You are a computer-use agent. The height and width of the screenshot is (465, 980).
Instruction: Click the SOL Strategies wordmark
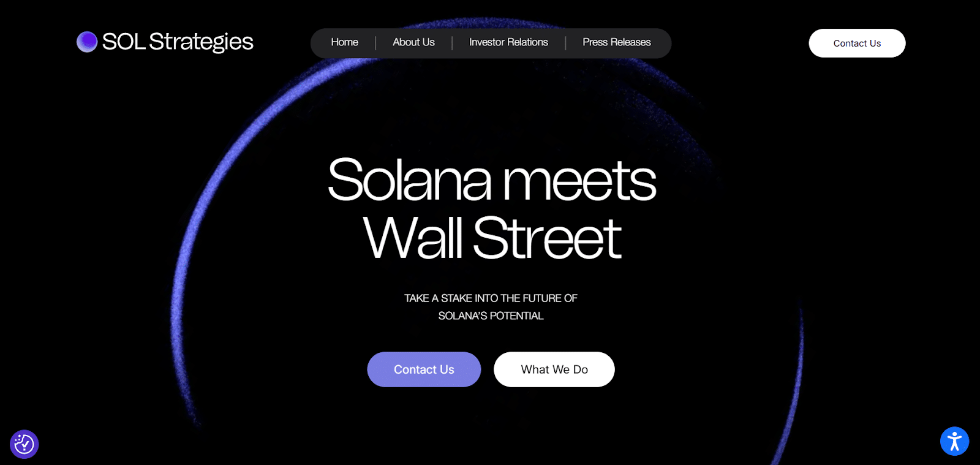[x=178, y=42]
